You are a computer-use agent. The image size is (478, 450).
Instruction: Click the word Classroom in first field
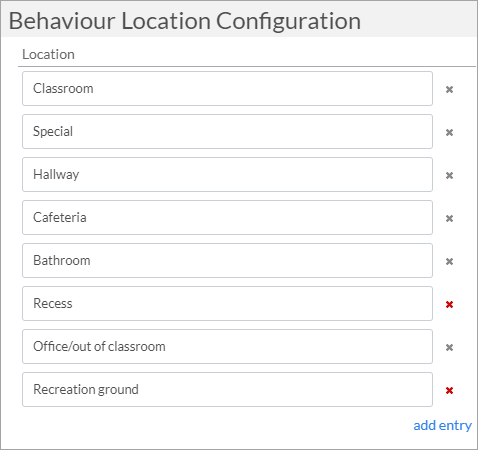tap(63, 89)
